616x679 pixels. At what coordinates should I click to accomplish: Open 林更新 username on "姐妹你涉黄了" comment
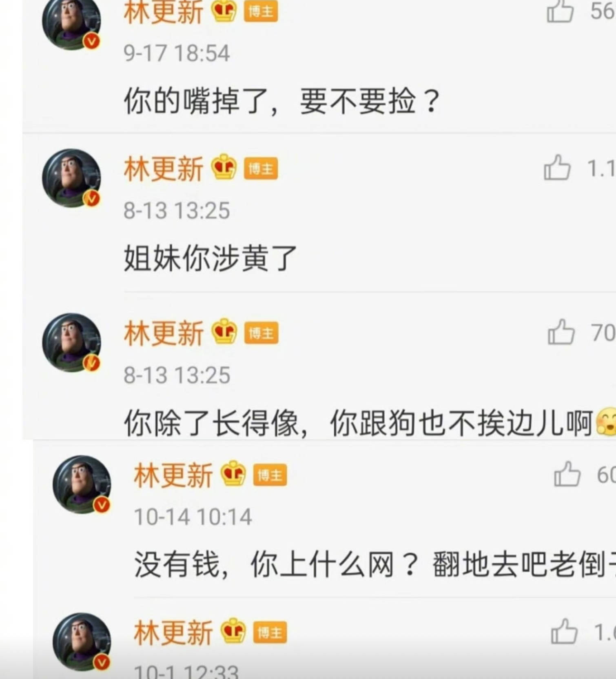pos(163,169)
